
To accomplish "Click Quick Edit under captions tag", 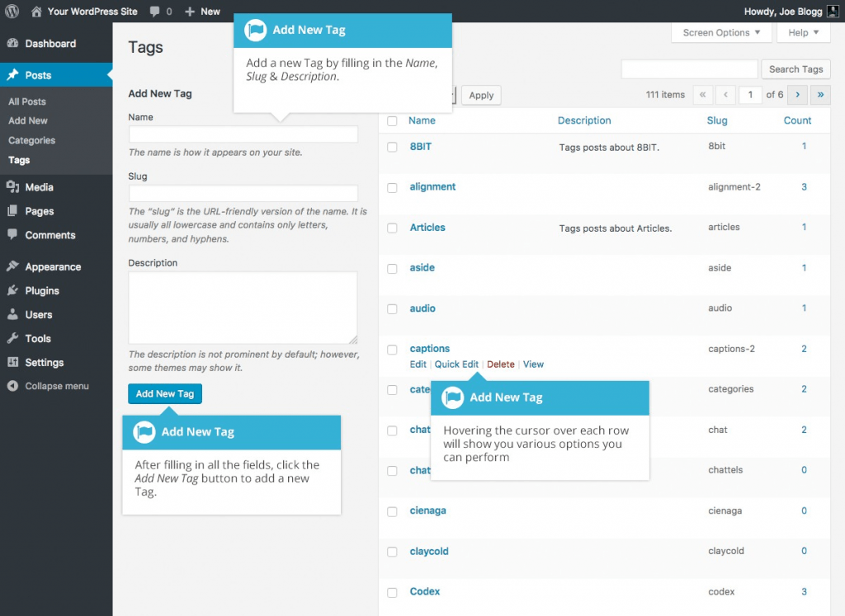I will 456,364.
